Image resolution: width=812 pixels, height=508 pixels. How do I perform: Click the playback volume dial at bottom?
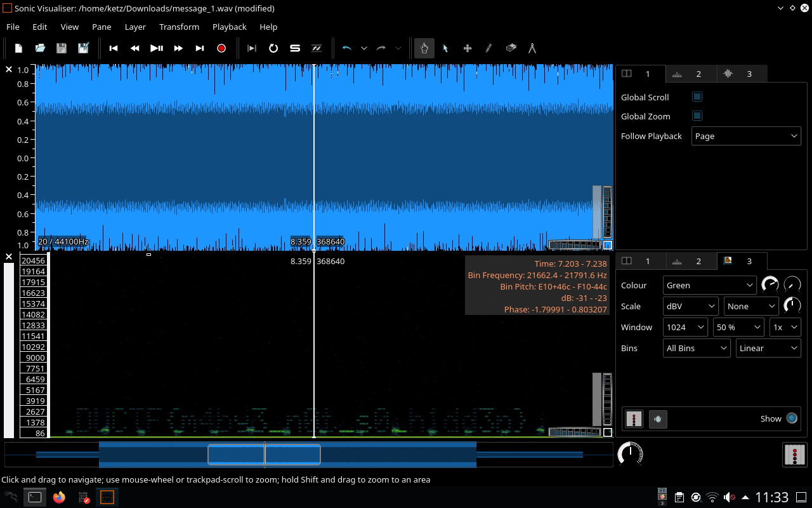(630, 454)
